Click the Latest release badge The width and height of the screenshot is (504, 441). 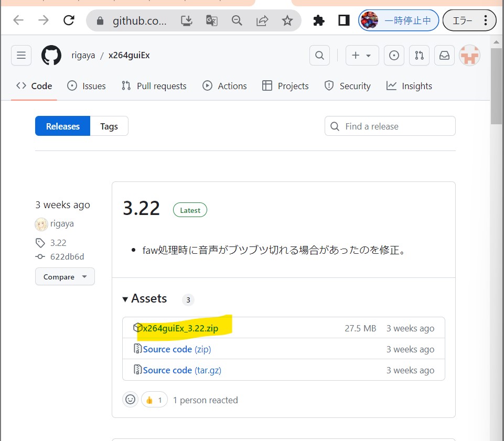(190, 210)
